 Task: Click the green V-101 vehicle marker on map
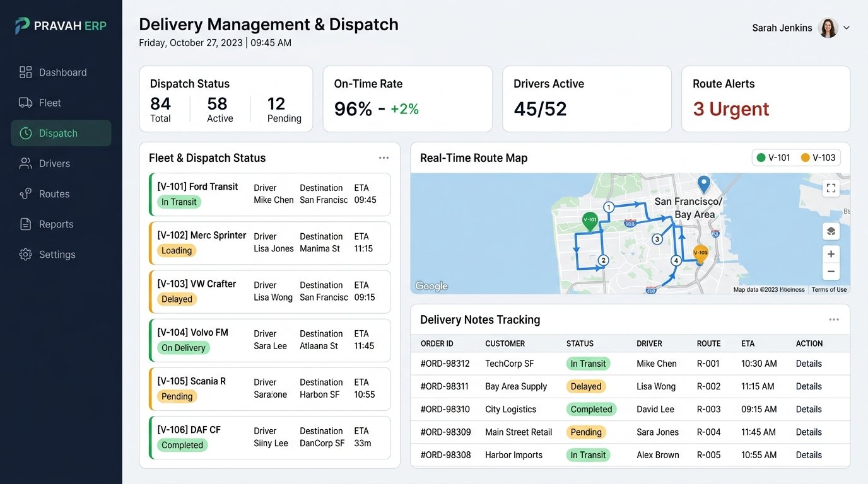tap(590, 221)
